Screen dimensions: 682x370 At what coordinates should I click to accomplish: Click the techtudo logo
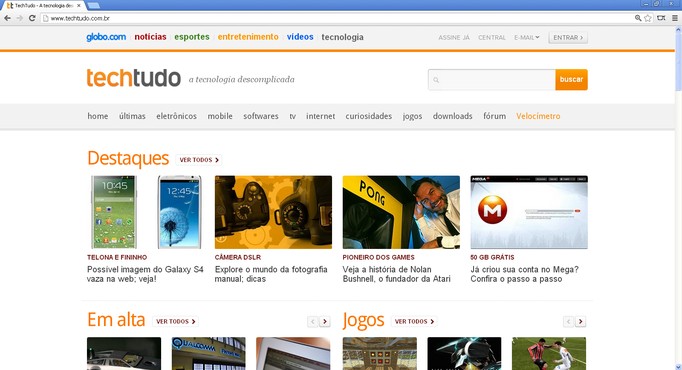click(134, 78)
